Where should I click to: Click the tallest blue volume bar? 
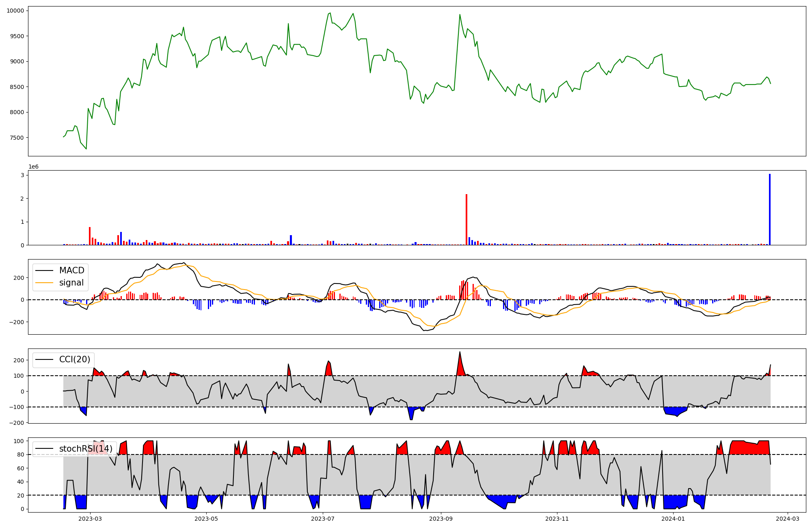770,210
